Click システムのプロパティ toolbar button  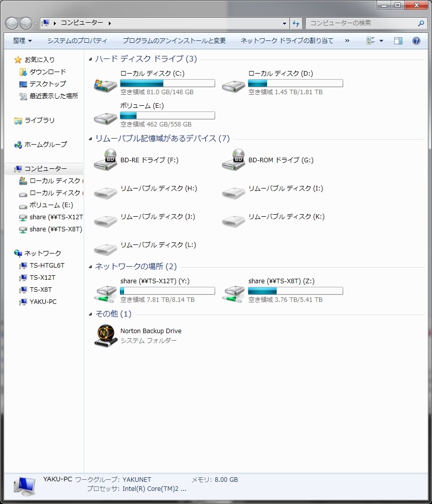(77, 40)
